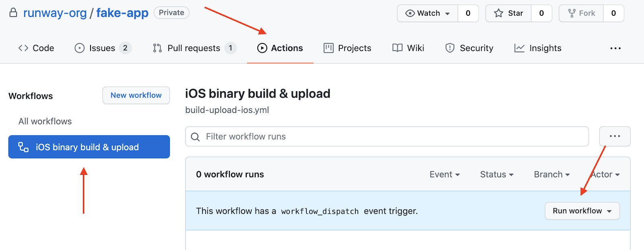
Task: Expand the Status filter dropdown
Action: [x=497, y=174]
